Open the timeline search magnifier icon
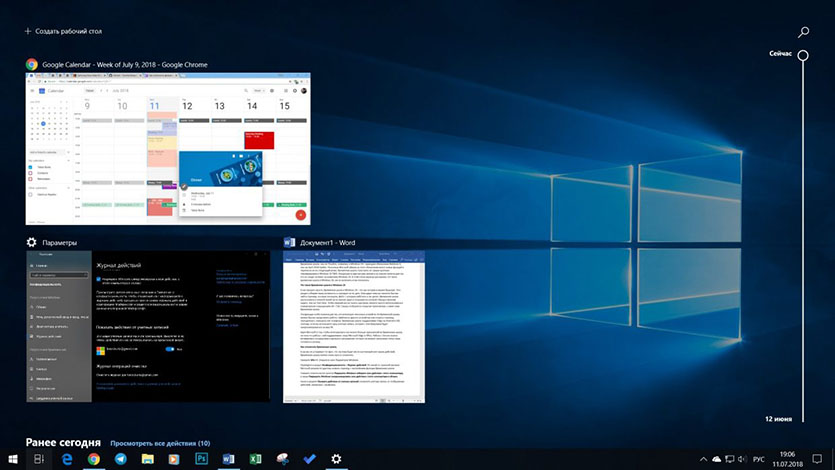The height and width of the screenshot is (470, 835). click(803, 32)
